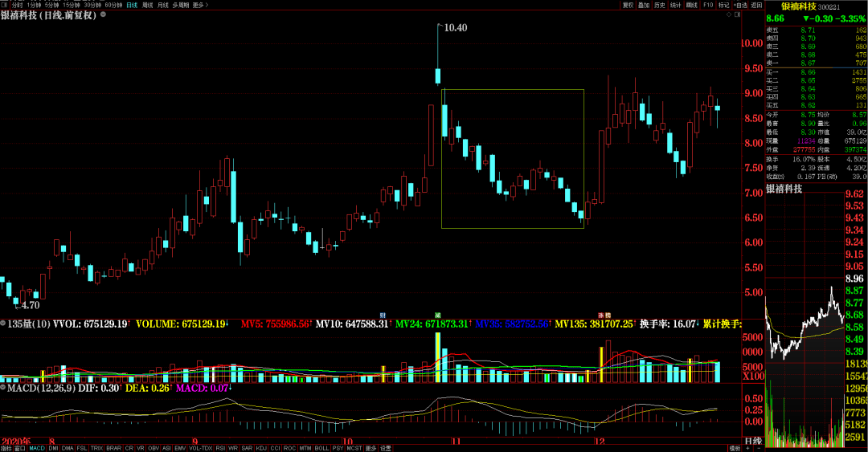
Task: Select the SAR indicator tab
Action: pos(247,448)
